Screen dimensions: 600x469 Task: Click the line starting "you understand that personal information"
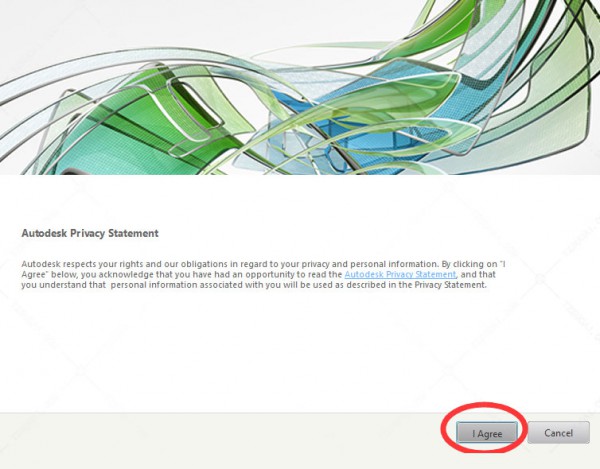(x=254, y=285)
